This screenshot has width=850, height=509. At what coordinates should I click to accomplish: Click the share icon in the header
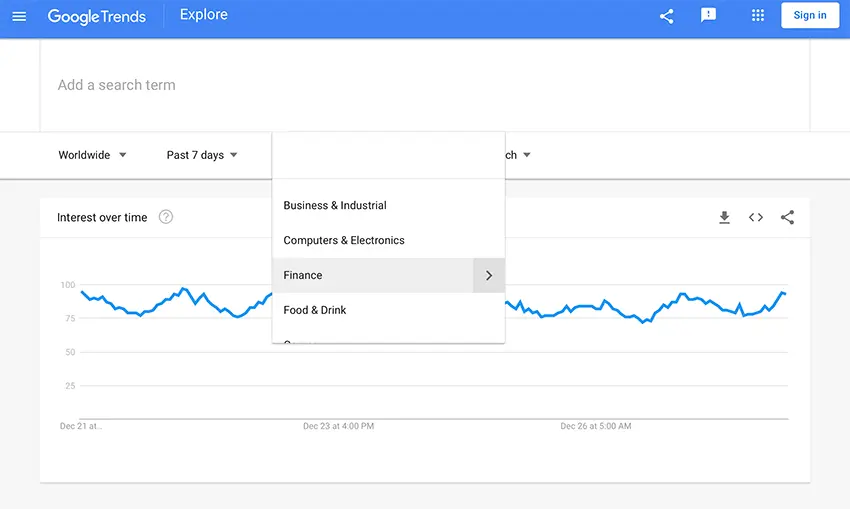667,16
